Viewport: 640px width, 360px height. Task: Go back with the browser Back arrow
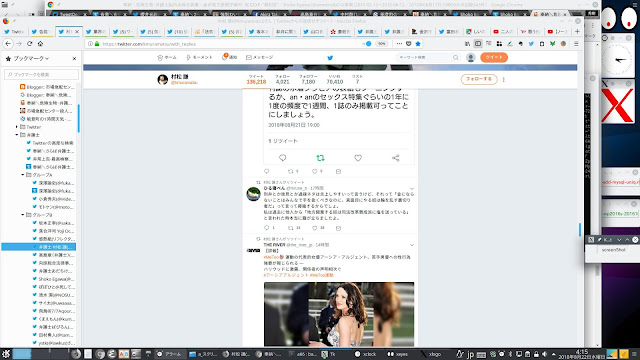[8, 44]
